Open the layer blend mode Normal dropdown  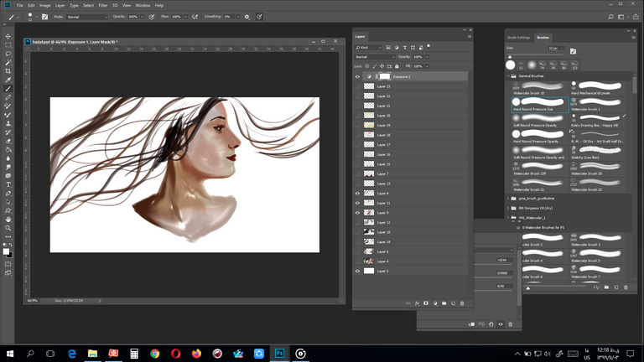click(375, 57)
